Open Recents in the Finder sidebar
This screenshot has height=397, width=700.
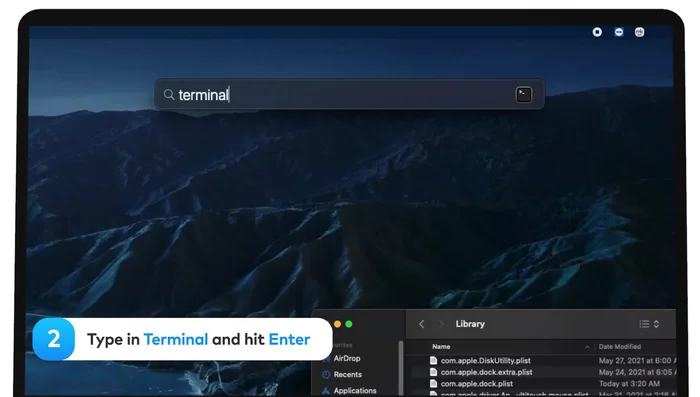[x=348, y=374]
